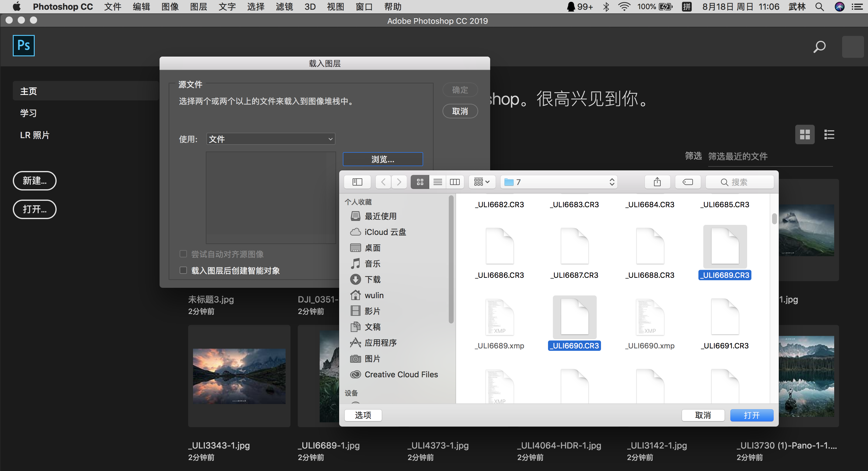Open the 使用 文件 dropdown

271,139
